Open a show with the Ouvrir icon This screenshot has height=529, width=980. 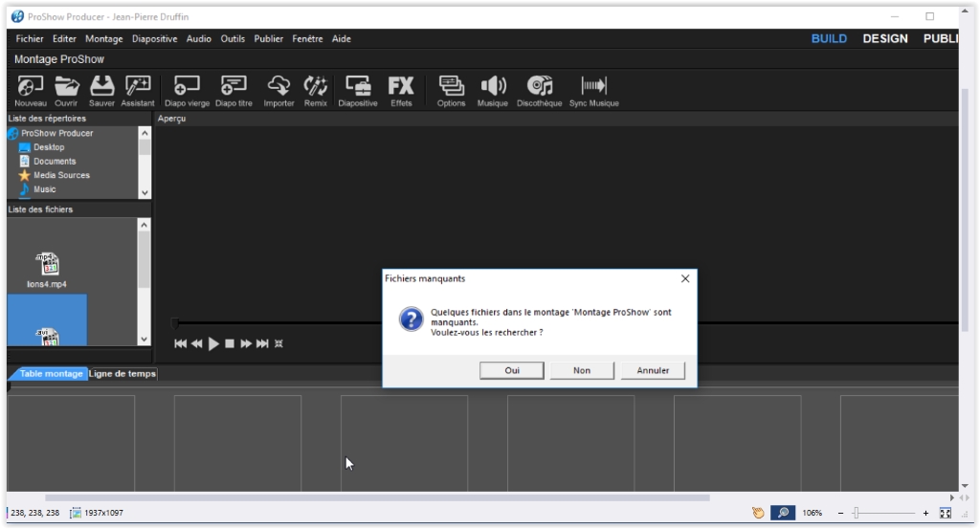(x=66, y=91)
